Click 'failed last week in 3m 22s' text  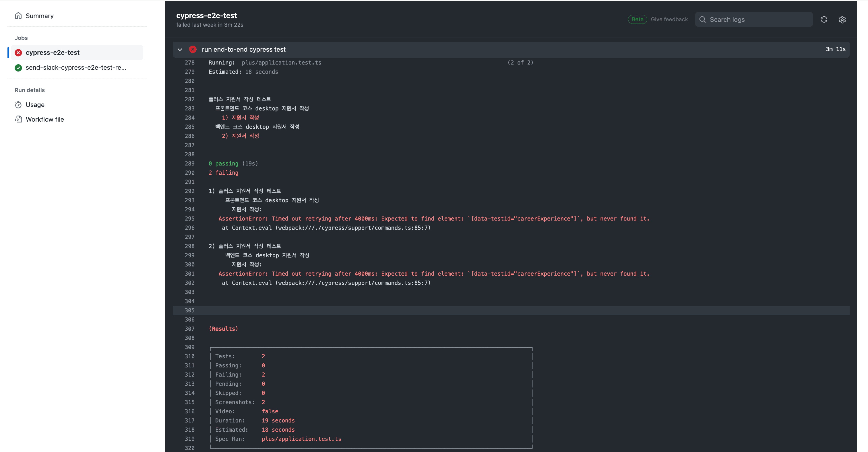[x=210, y=25]
